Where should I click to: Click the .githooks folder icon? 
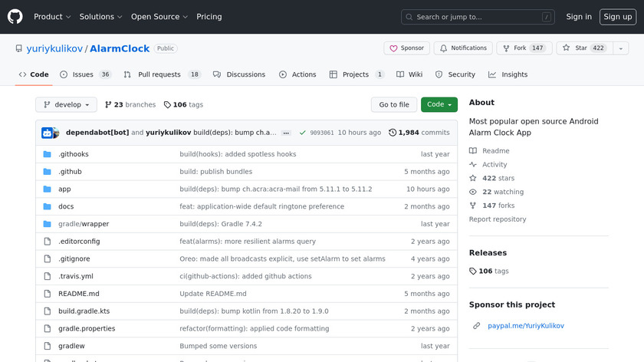48,154
